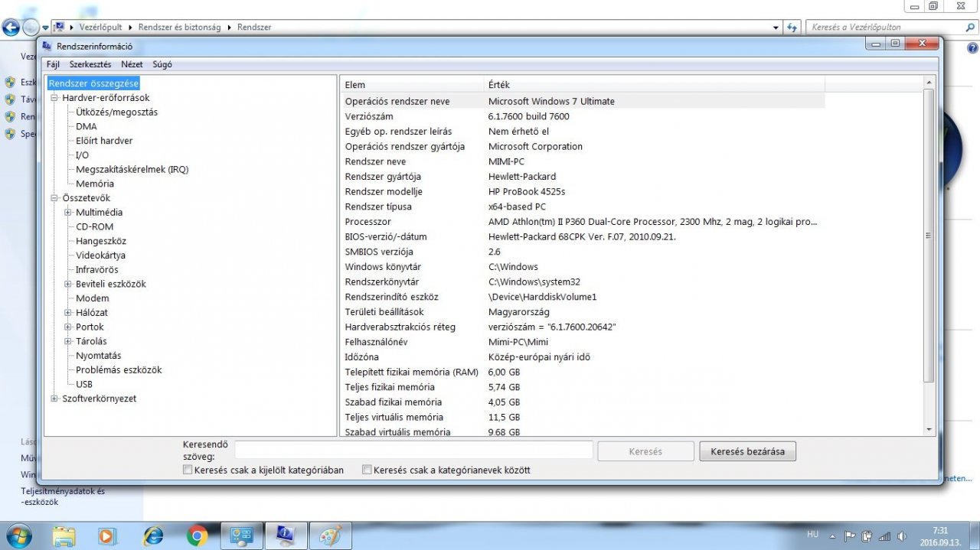Collapse the Hardver-erőforrások node

(54, 98)
